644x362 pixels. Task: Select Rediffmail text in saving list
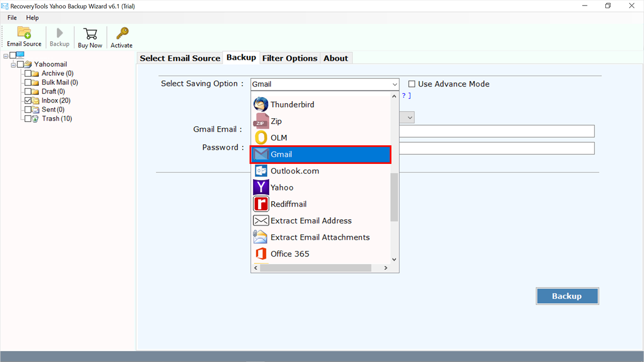pyautogui.click(x=289, y=204)
